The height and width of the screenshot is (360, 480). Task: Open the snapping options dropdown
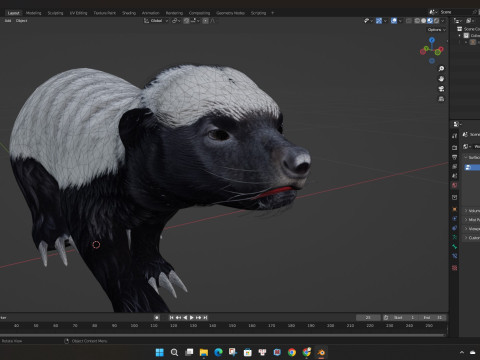pos(194,21)
